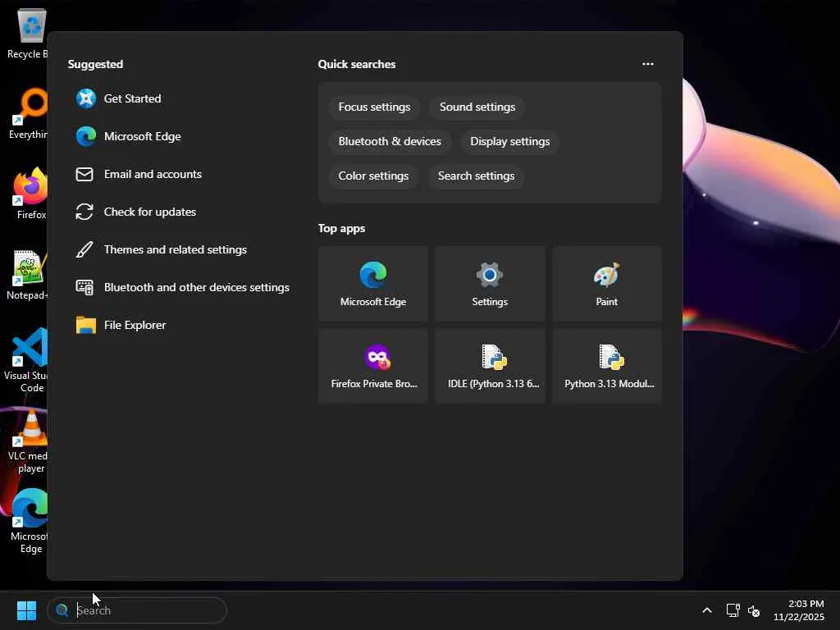This screenshot has width=840, height=630.
Task: Select the Recycle Bin desktop icon
Action: point(27,33)
